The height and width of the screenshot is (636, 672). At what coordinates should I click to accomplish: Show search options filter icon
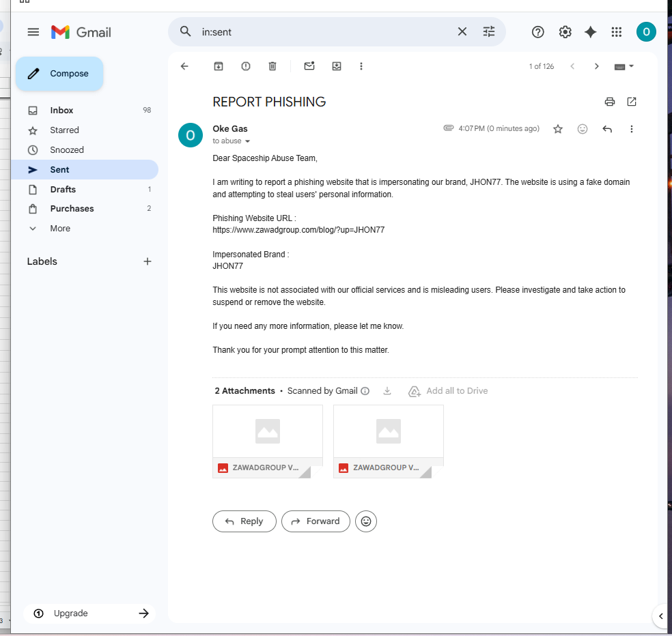(x=488, y=31)
